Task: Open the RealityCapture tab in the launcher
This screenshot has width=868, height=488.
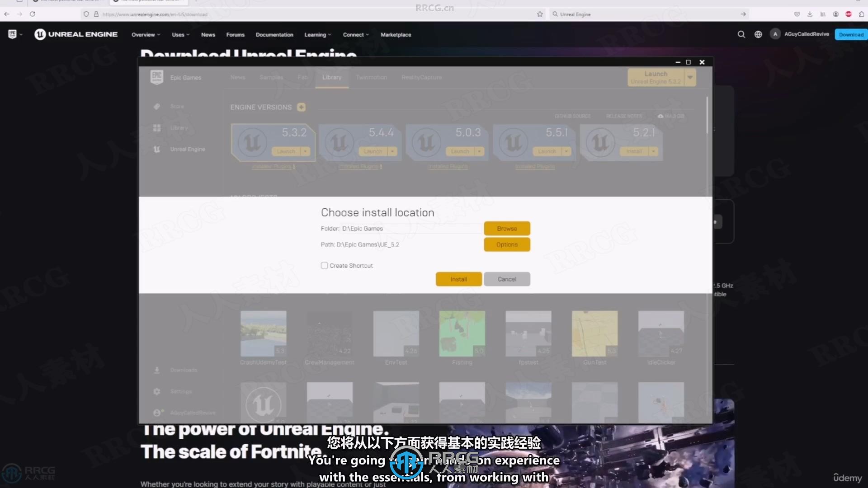Action: tap(421, 77)
